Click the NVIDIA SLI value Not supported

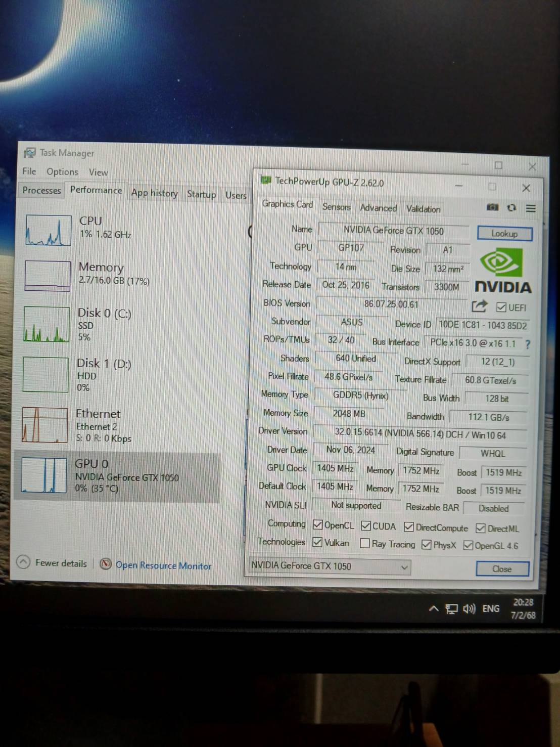pos(356,505)
